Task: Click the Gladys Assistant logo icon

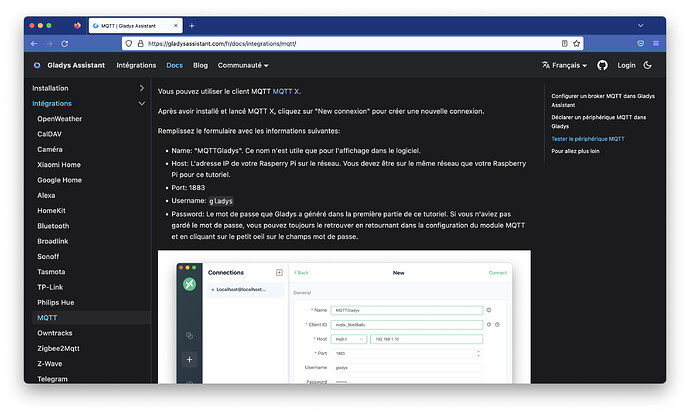Action: [37, 65]
